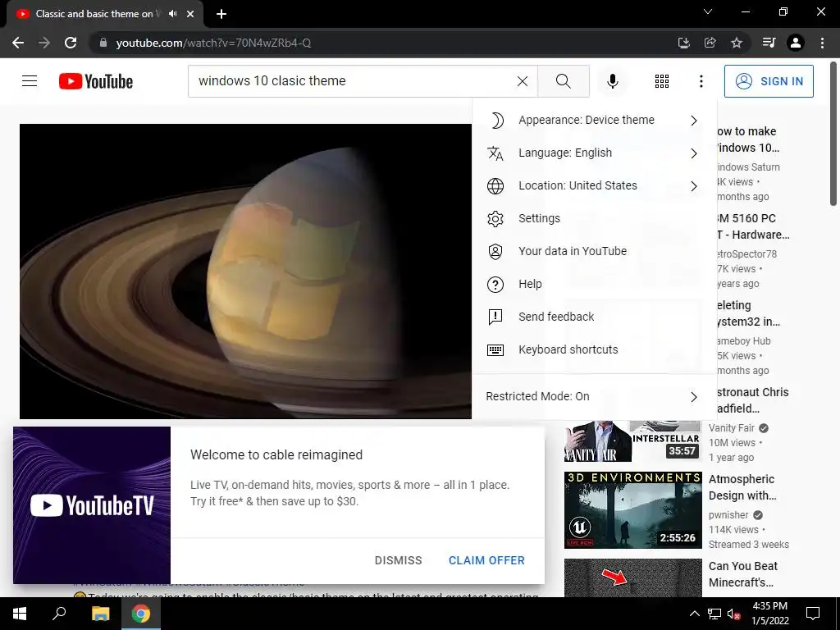Expand Location: United States submenu arrow
Viewport: 840px width, 630px height.
point(694,186)
